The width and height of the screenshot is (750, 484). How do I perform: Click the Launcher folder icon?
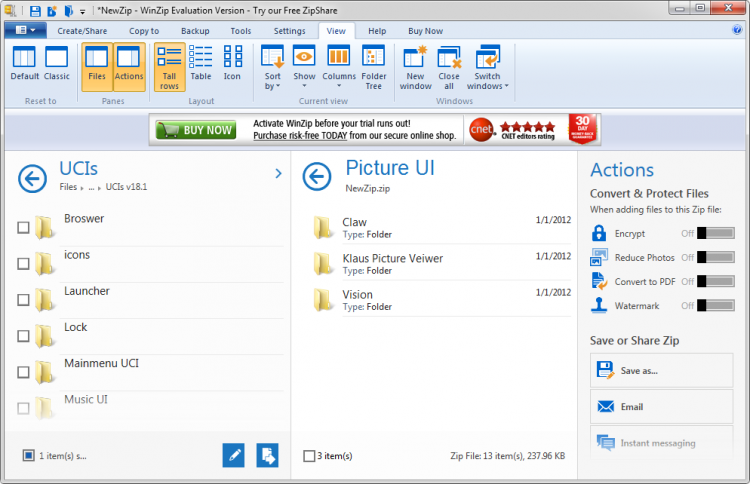(44, 300)
